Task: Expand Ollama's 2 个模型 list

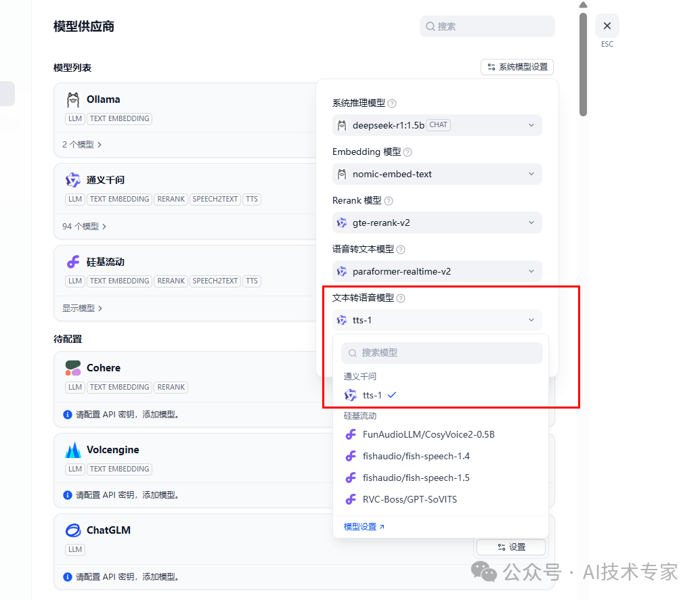Action: (x=82, y=145)
